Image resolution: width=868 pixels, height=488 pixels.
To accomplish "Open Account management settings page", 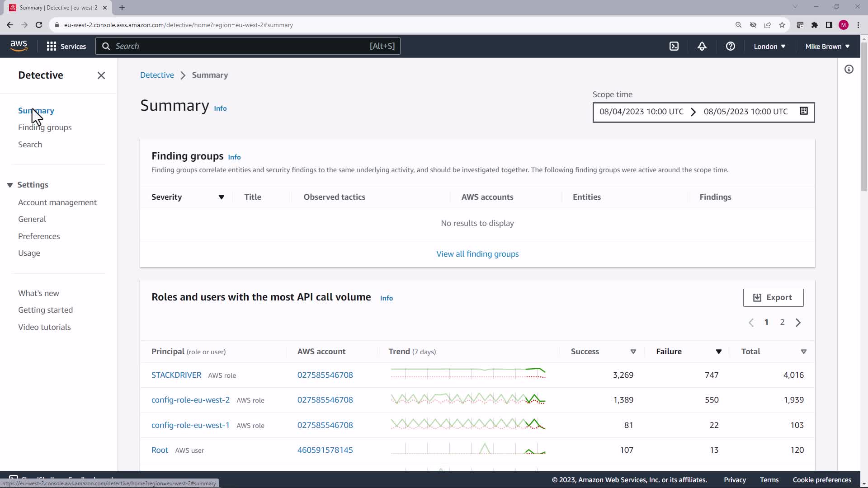I will [57, 202].
